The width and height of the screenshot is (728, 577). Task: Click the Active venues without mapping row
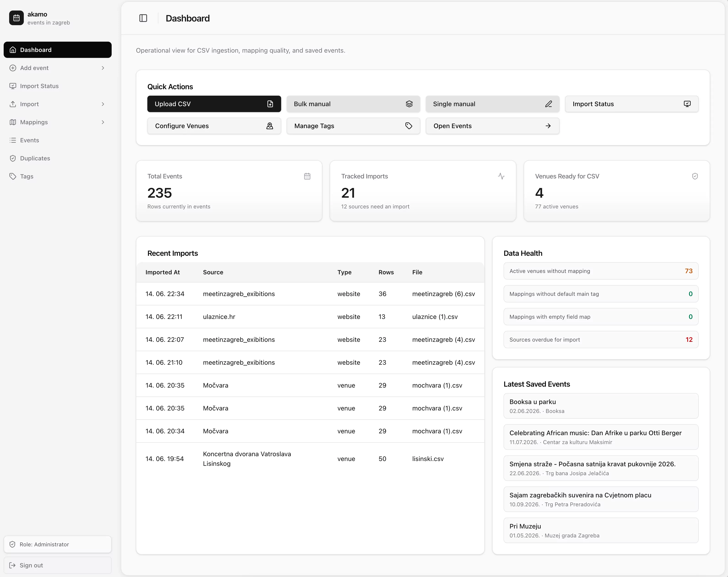pos(601,271)
